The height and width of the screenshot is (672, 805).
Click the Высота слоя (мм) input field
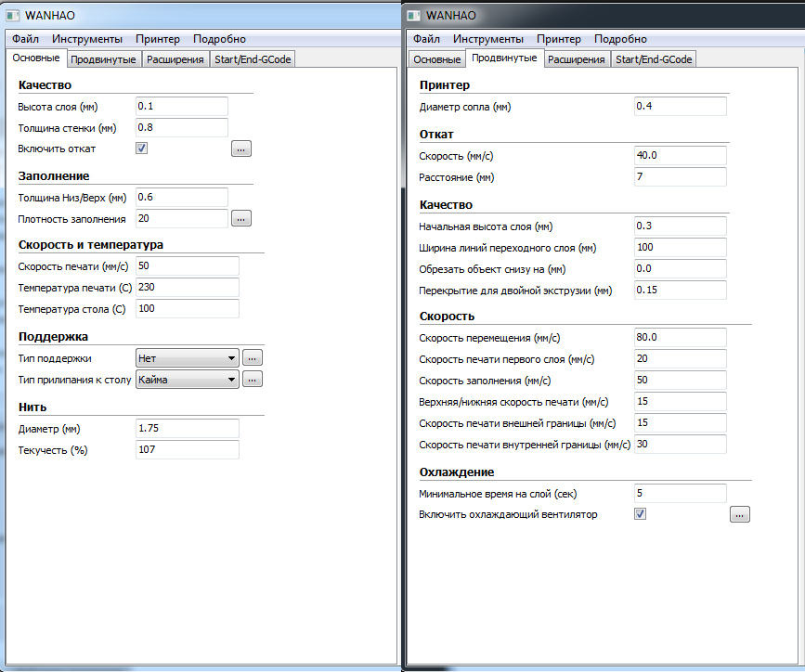click(x=182, y=107)
